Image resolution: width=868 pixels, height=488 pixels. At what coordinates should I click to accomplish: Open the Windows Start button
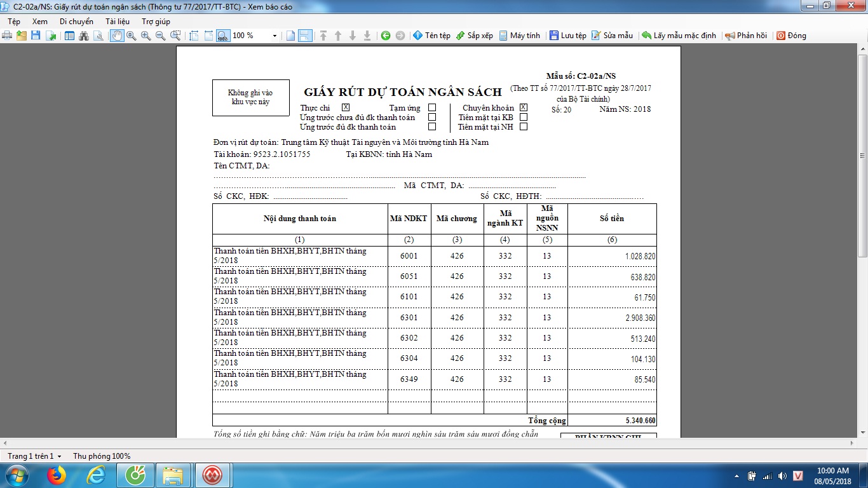[x=16, y=475]
